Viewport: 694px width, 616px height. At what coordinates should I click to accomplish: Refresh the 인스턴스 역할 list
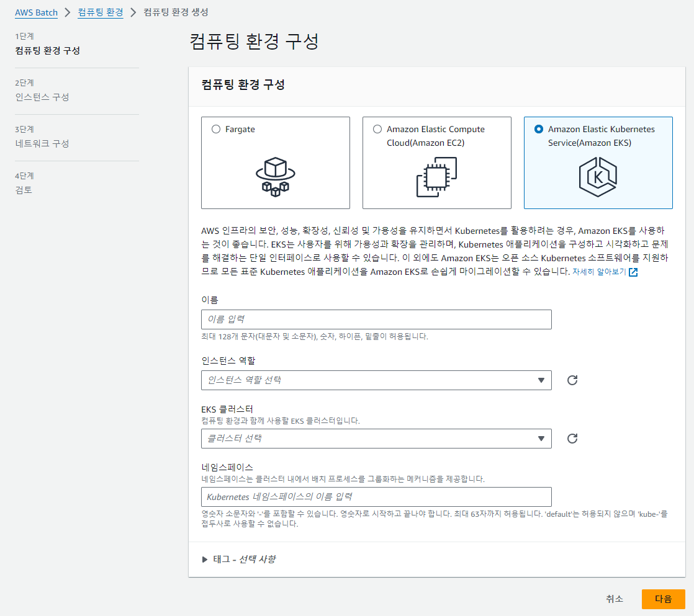[572, 380]
